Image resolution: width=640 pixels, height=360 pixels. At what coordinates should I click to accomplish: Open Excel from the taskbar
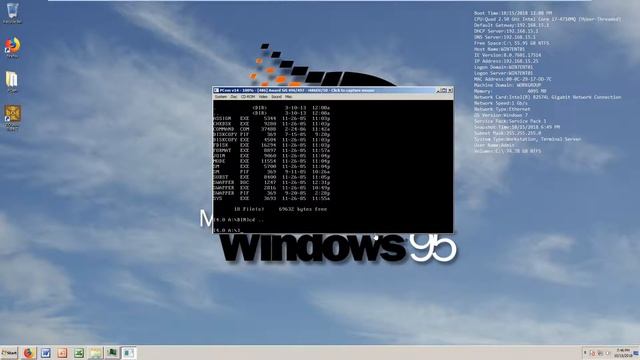(x=79, y=353)
